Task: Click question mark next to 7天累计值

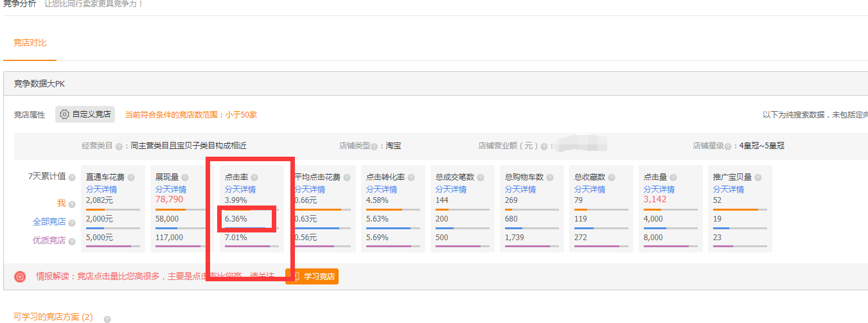Action: click(72, 177)
